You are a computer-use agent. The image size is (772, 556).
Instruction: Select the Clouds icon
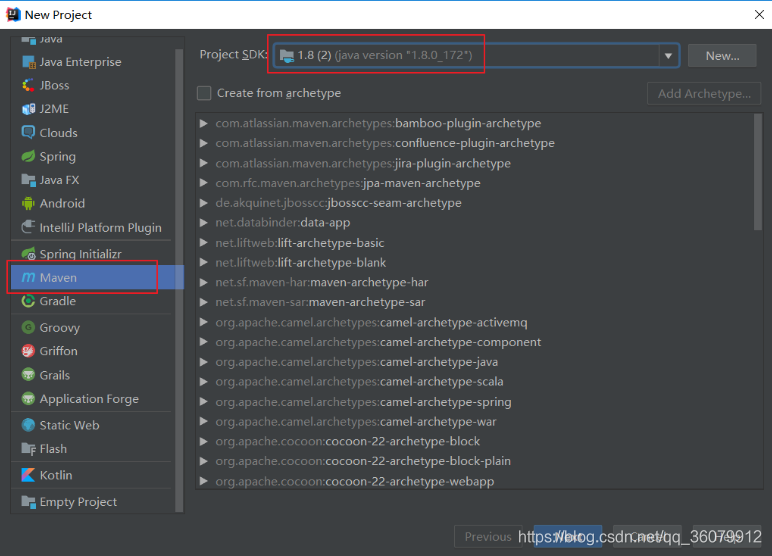pos(29,132)
